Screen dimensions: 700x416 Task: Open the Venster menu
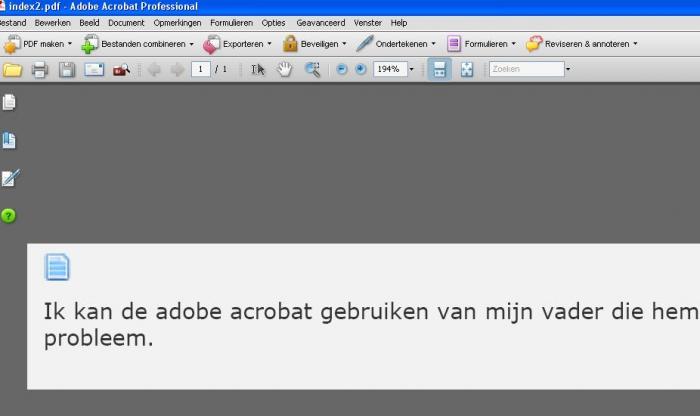(367, 23)
